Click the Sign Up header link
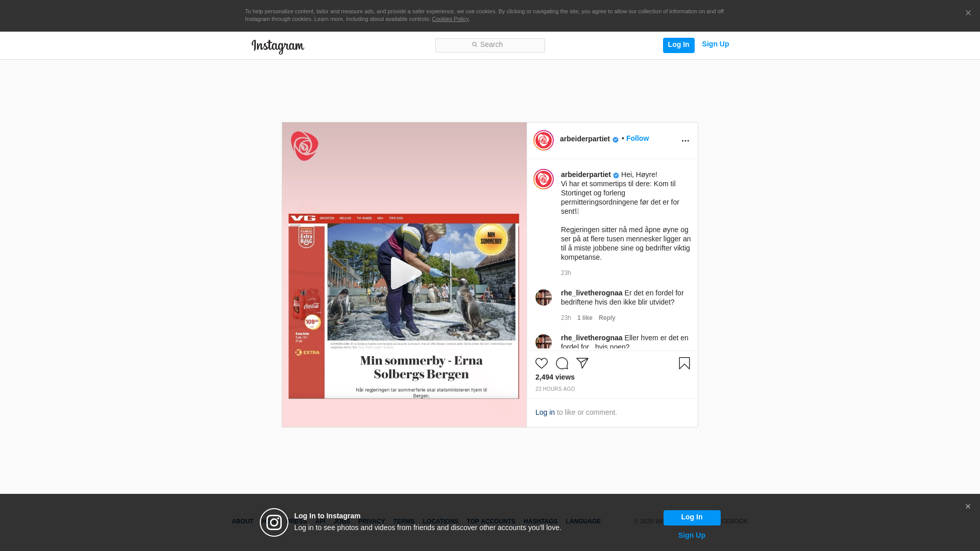 715,44
